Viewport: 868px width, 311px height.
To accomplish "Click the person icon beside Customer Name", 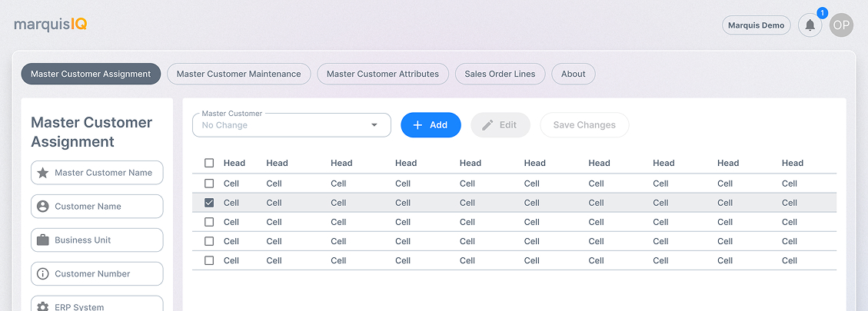I will point(42,207).
